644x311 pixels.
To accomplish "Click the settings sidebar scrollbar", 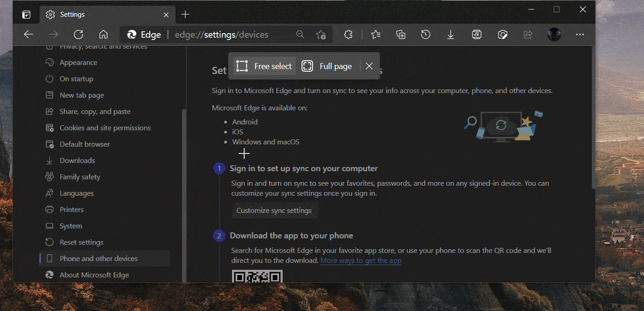I will click(x=184, y=195).
